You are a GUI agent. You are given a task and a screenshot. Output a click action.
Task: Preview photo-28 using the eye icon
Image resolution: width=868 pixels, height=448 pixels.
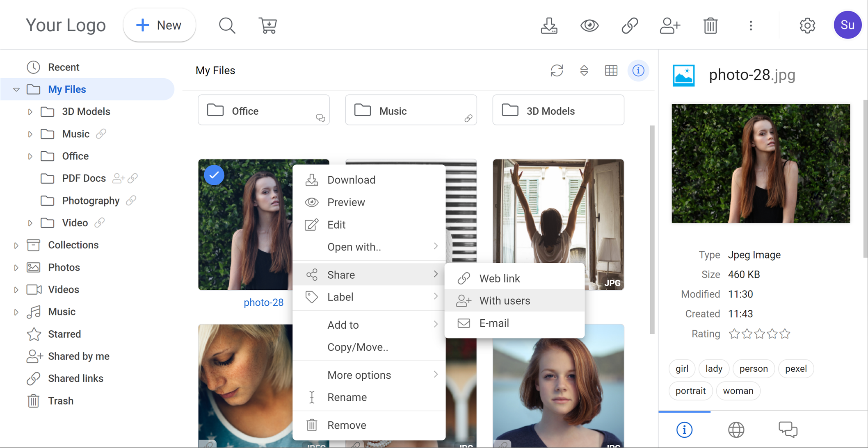coord(589,25)
